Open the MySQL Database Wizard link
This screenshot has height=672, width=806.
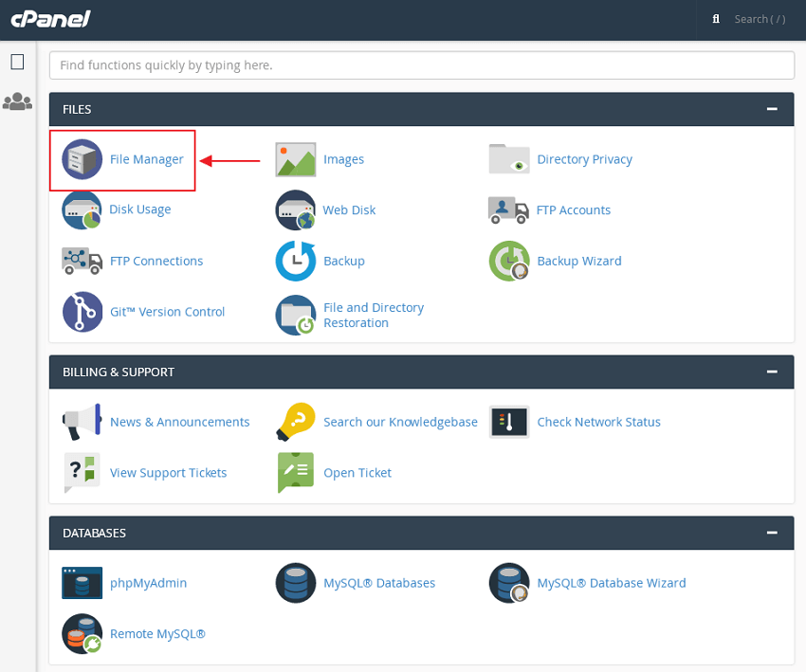coord(612,584)
